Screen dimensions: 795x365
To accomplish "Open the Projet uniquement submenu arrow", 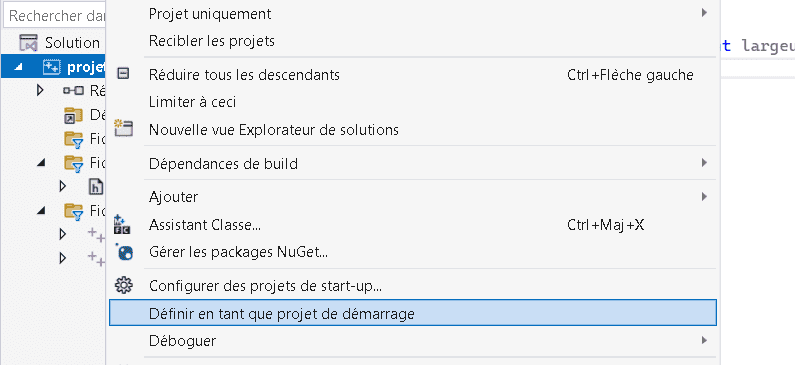I will (704, 13).
